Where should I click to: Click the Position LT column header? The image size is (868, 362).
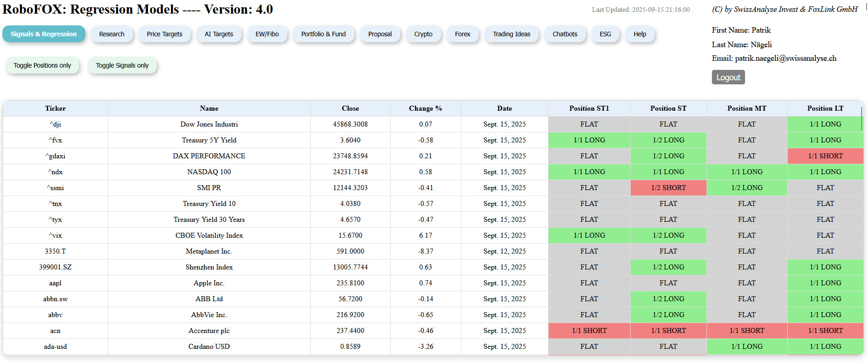click(x=825, y=108)
